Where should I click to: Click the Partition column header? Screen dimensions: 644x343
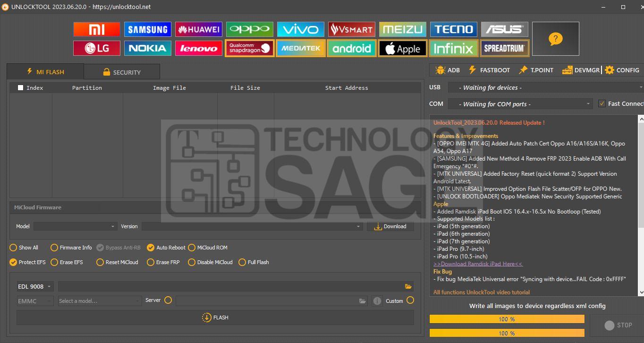tap(87, 88)
